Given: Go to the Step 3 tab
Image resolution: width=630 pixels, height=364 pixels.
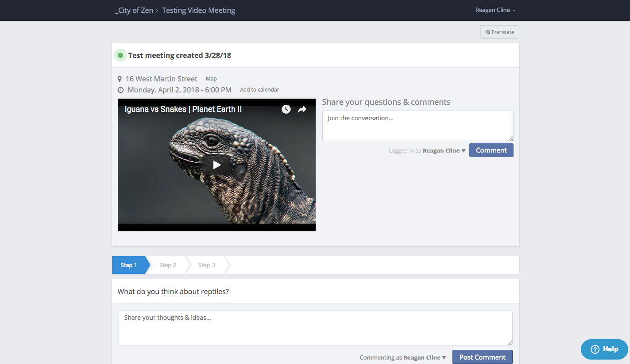Looking at the screenshot, I should pyautogui.click(x=207, y=265).
